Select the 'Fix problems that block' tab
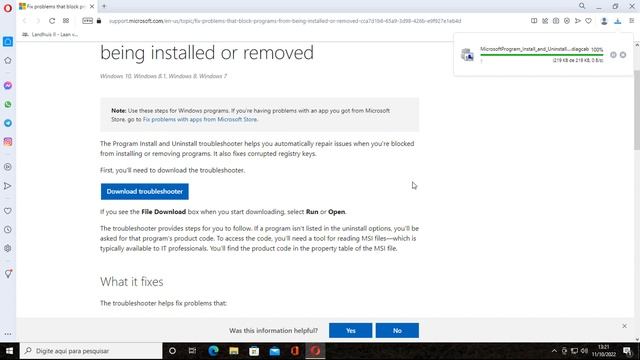This screenshot has width=640, height=360. point(55,7)
